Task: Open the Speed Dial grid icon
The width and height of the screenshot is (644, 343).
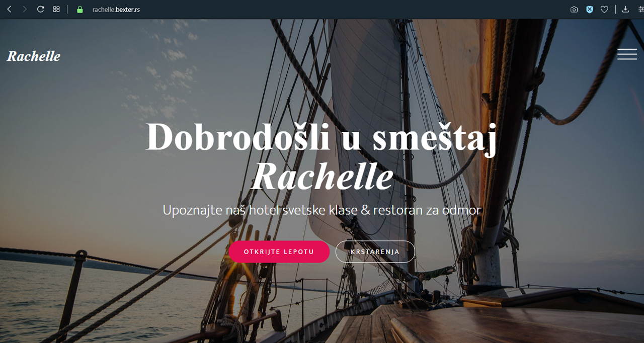Action: point(56,9)
